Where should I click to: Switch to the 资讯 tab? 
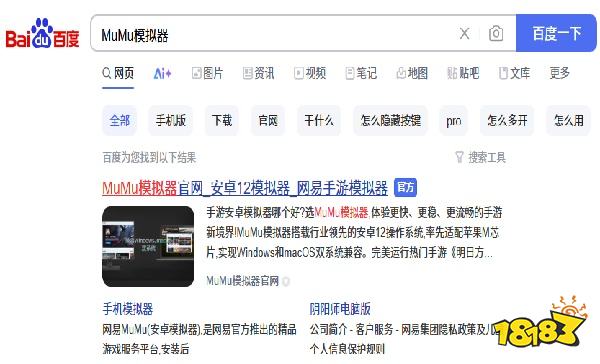pos(259,73)
